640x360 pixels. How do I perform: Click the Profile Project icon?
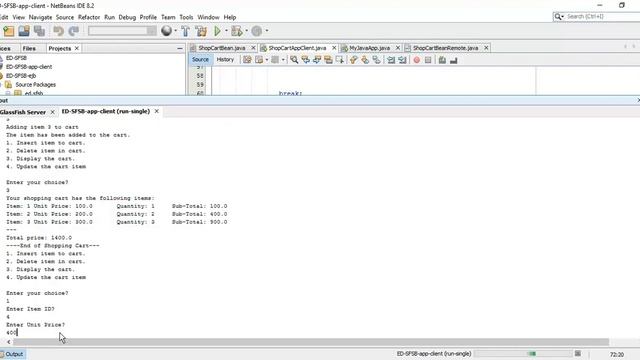click(257, 31)
